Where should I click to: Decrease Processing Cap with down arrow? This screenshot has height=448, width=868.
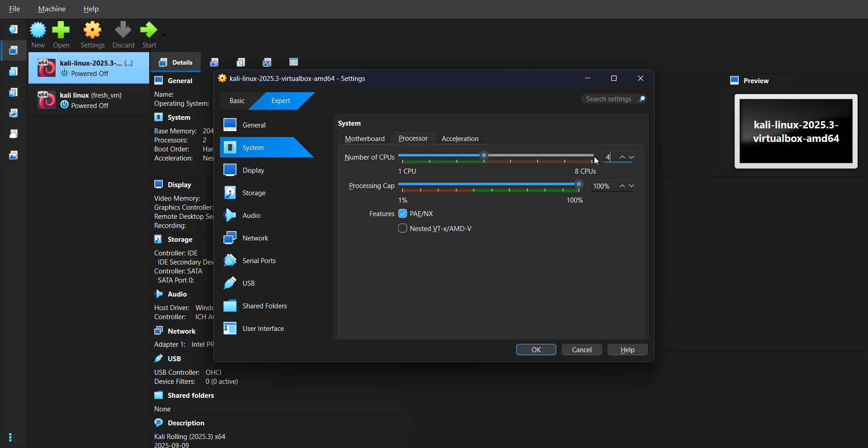click(632, 186)
